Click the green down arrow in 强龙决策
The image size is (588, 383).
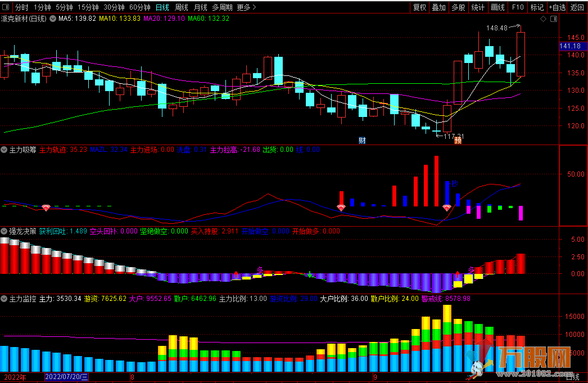310,274
